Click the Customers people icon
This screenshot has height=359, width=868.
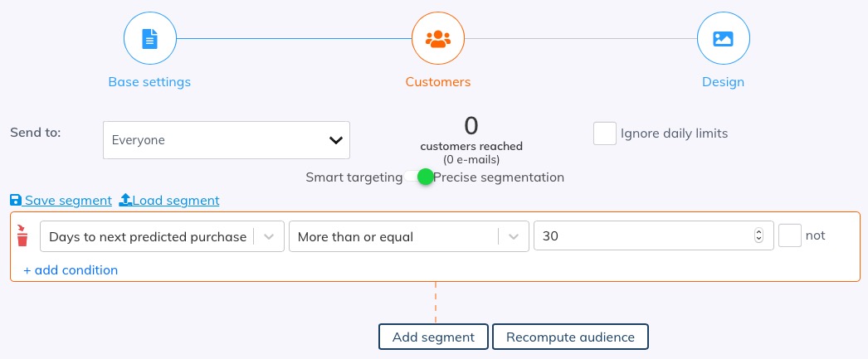437,39
